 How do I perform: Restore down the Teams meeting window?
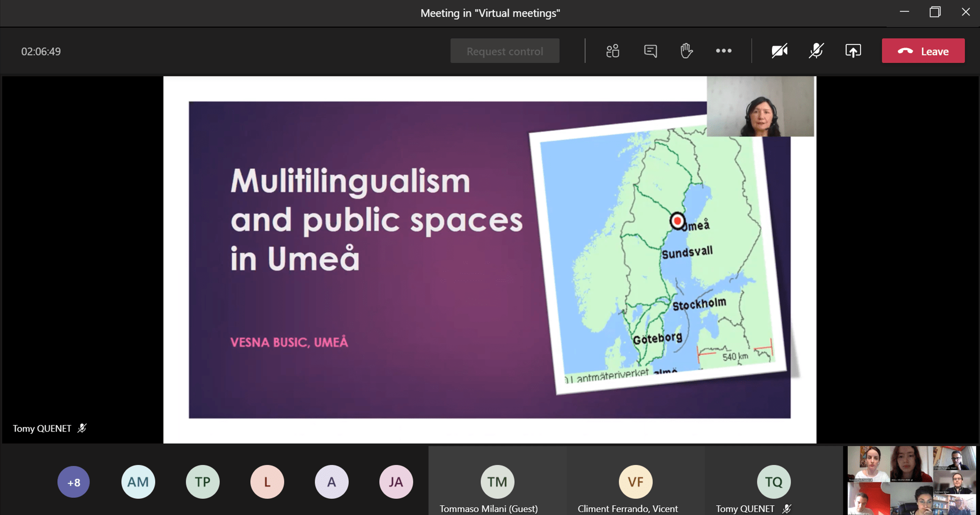[935, 12]
